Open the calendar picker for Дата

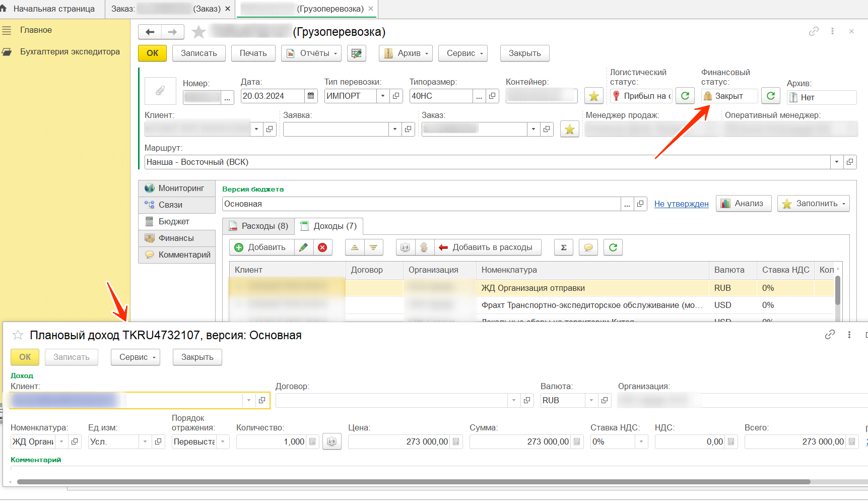[x=311, y=96]
